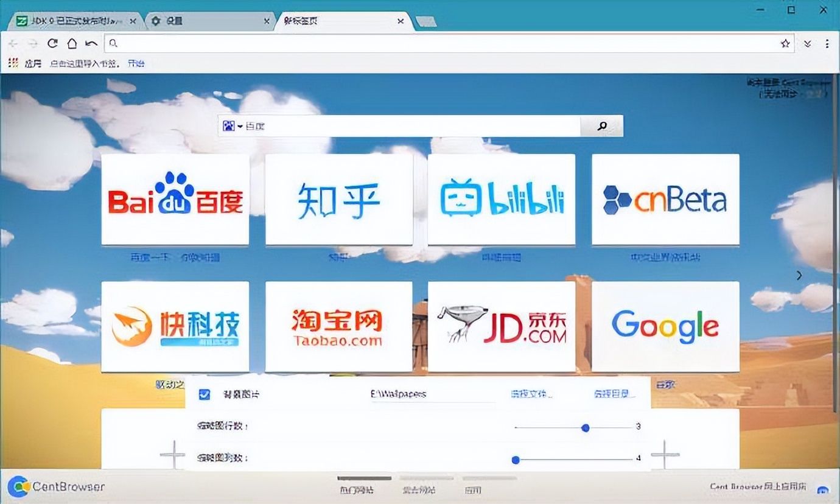Screen dimensions: 840x504
Task: Click the search magnifier button
Action: click(601, 126)
